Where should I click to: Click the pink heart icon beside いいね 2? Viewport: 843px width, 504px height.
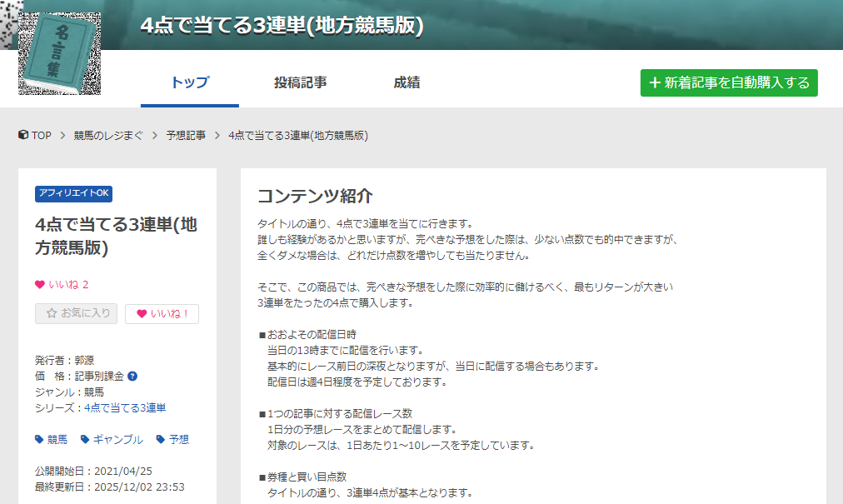(x=40, y=285)
